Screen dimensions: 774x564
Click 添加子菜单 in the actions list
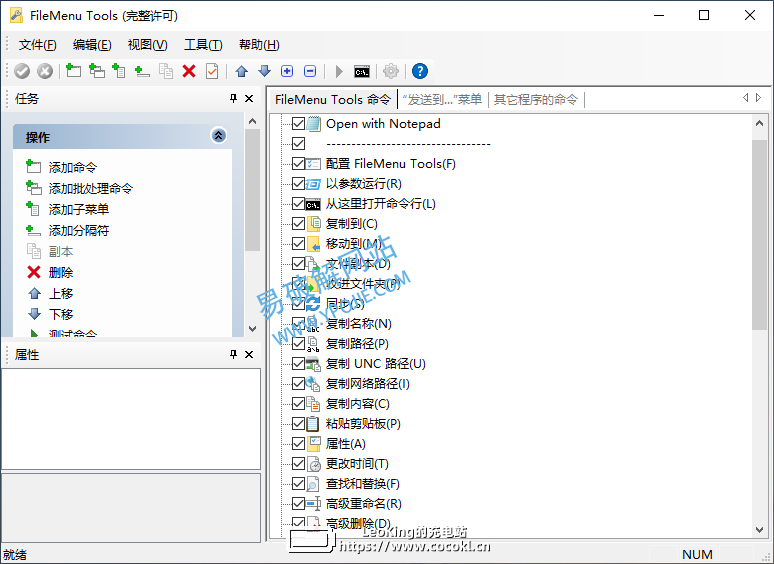(x=78, y=209)
